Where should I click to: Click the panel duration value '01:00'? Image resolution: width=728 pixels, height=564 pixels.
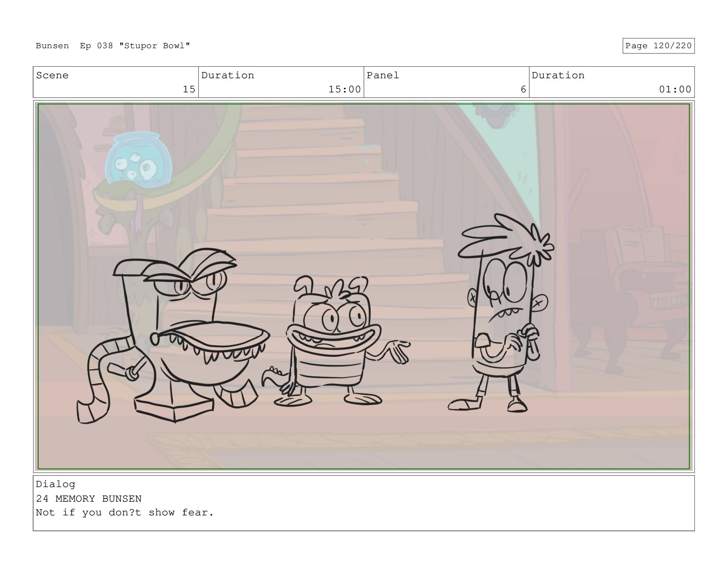[x=675, y=89]
